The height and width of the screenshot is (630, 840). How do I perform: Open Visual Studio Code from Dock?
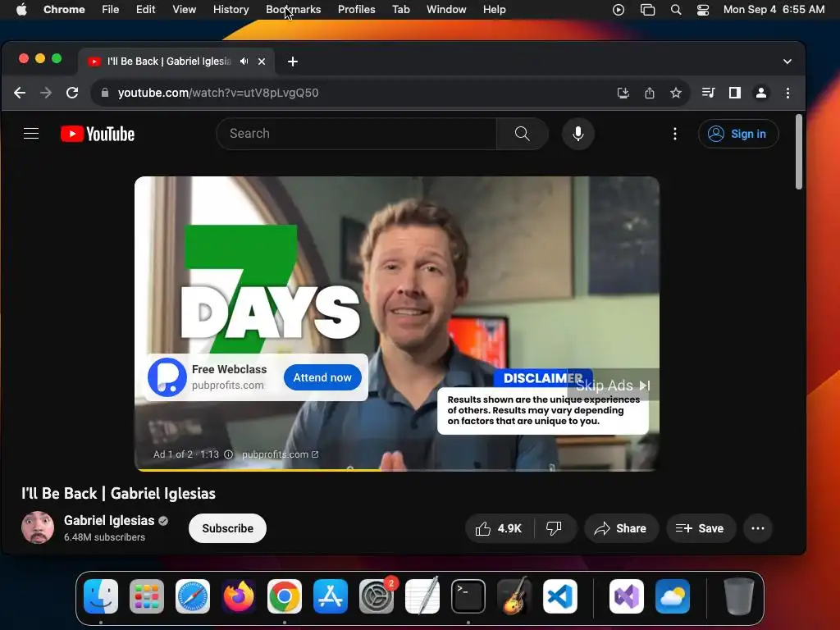(559, 596)
